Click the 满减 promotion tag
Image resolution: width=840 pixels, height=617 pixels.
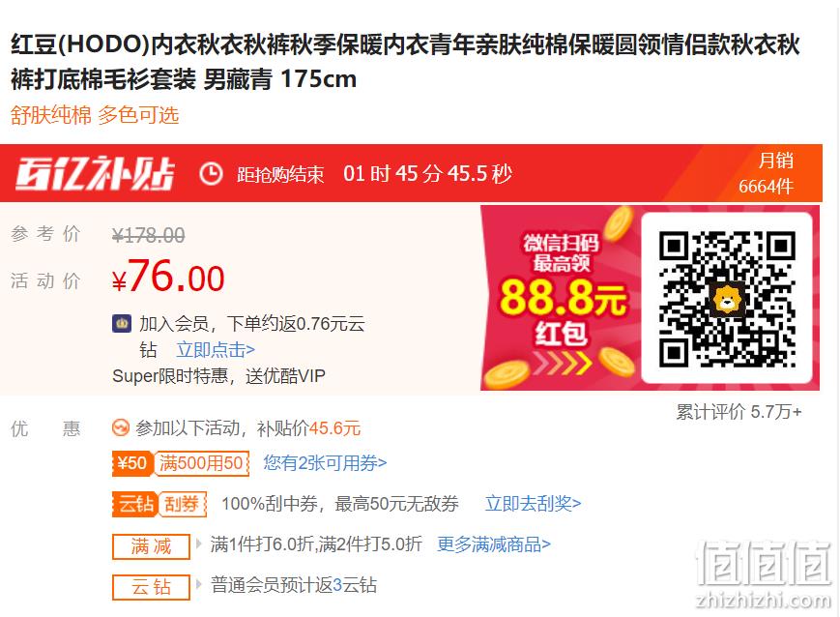point(151,546)
